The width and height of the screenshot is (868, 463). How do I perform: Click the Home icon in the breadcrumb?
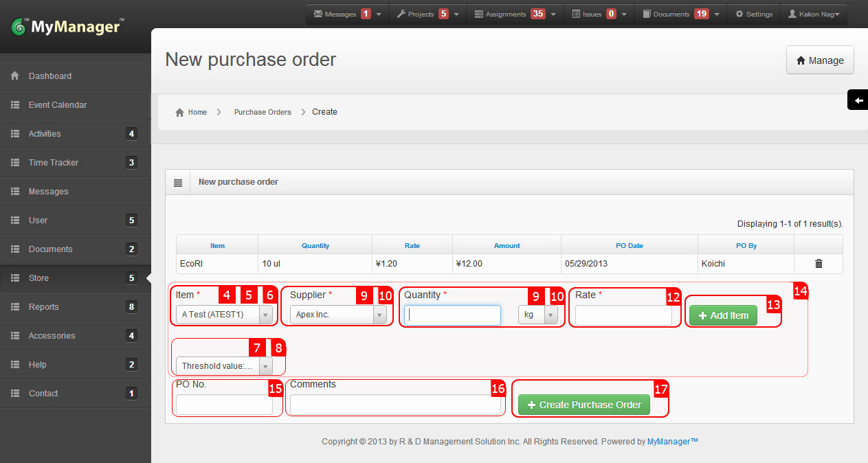pyautogui.click(x=180, y=111)
